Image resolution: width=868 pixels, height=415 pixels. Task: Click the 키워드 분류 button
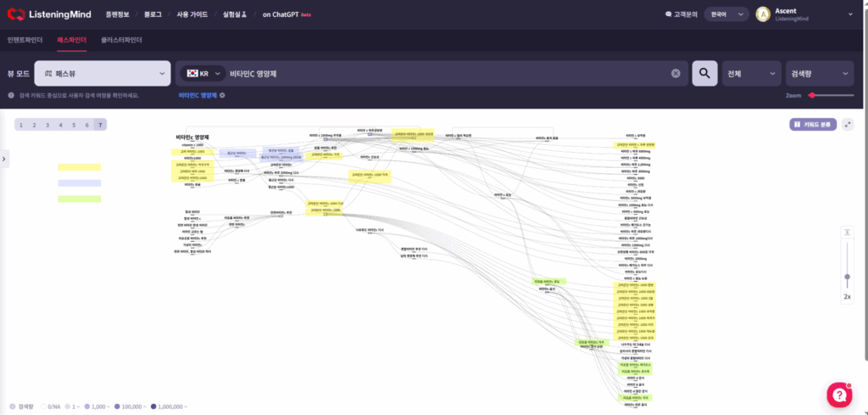tap(813, 124)
